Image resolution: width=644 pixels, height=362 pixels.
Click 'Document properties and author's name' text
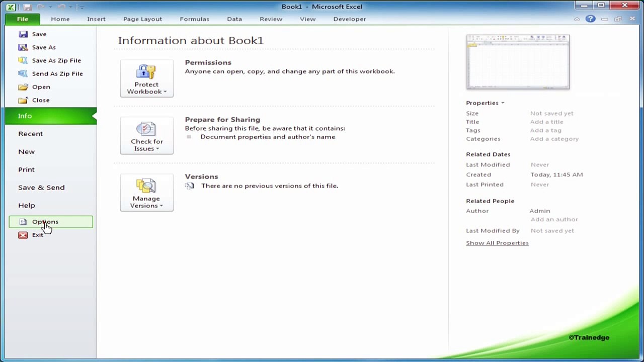tap(268, 137)
